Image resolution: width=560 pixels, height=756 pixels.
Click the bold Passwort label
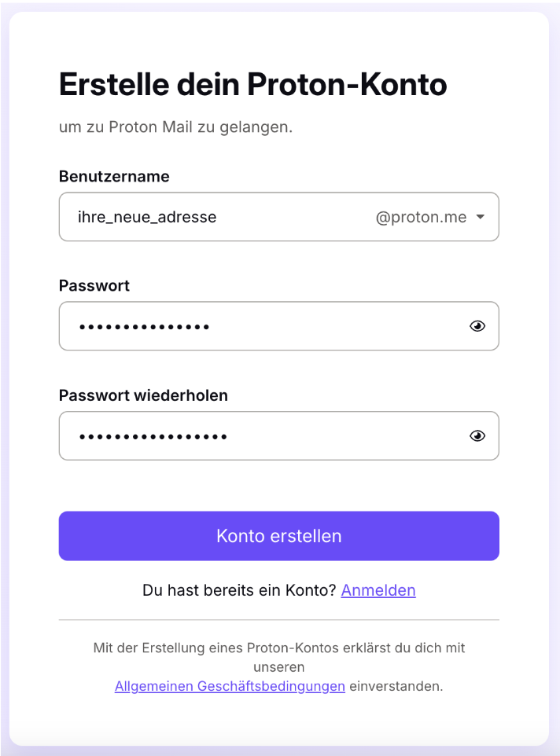coord(94,286)
